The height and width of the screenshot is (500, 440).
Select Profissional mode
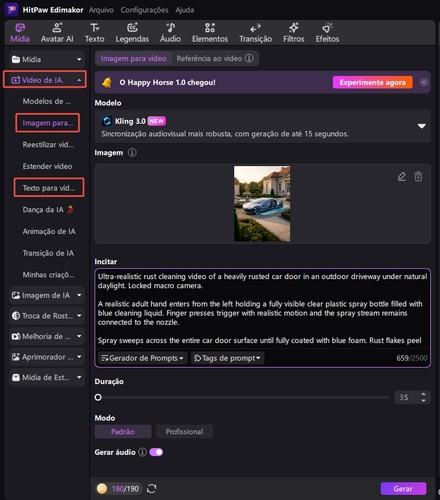click(184, 432)
